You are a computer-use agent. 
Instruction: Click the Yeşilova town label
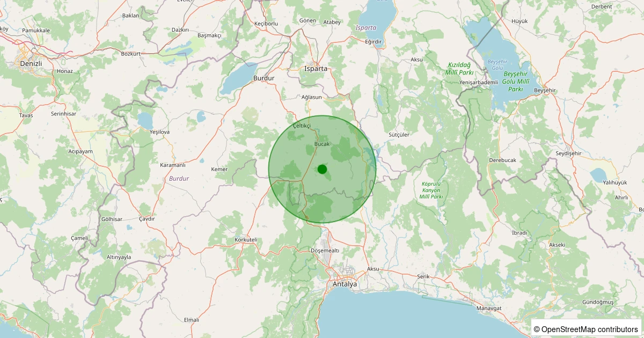tap(159, 131)
